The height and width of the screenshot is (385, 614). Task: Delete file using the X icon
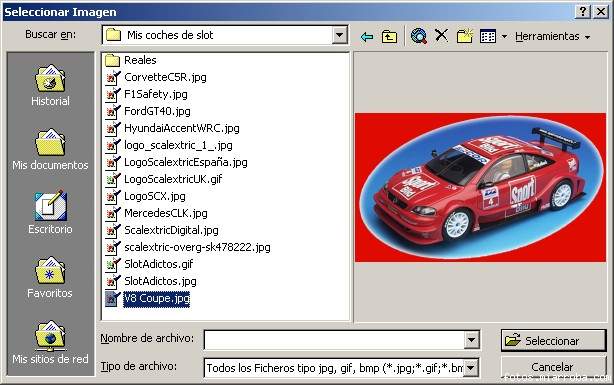point(441,36)
